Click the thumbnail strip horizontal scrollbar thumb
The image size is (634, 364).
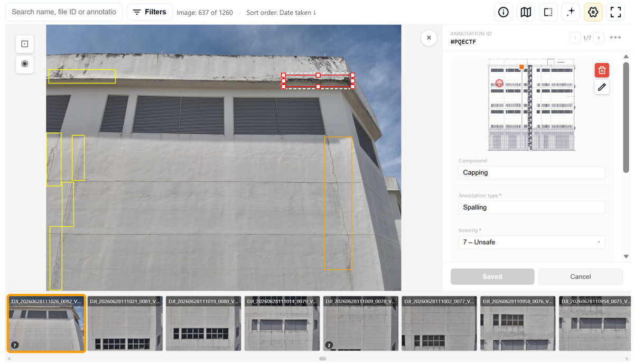pyautogui.click(x=322, y=359)
